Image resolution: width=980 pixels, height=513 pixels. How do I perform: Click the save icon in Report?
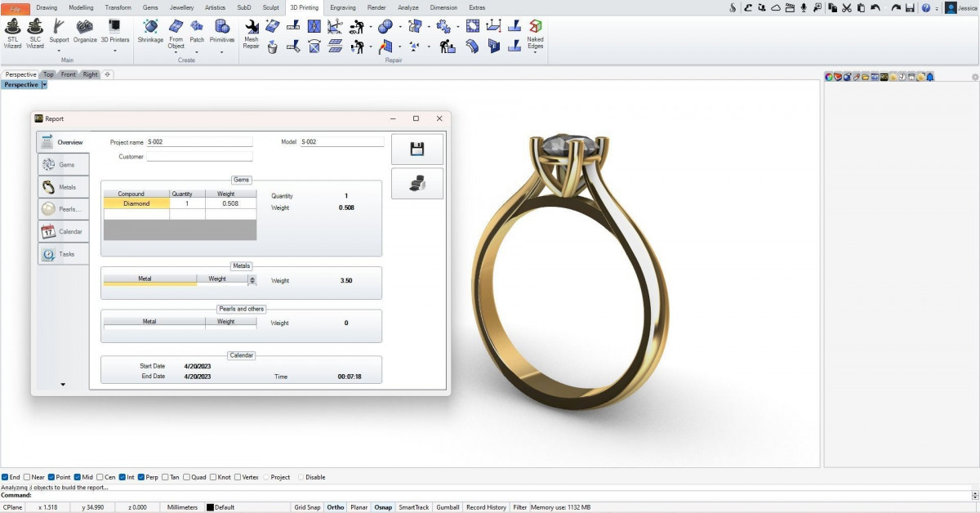pyautogui.click(x=417, y=149)
